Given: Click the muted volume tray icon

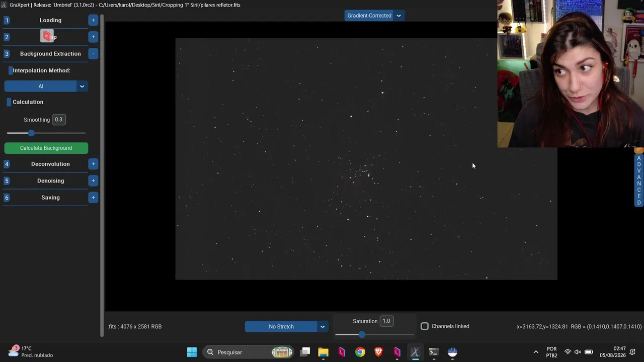Looking at the screenshot, I should pyautogui.click(x=578, y=352).
